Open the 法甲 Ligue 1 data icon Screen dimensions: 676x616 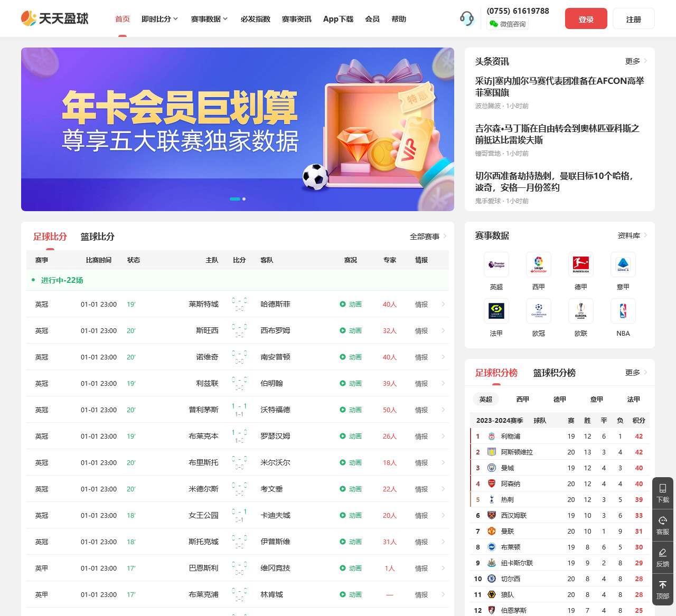pos(496,311)
